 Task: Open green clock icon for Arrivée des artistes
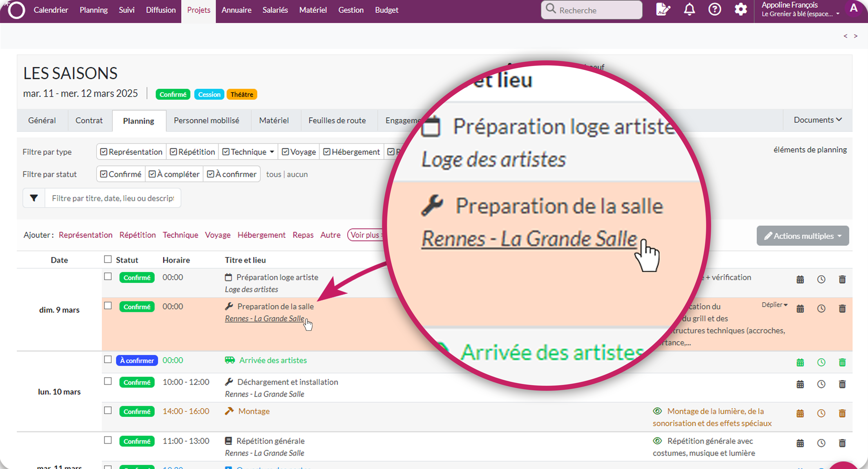coord(821,362)
